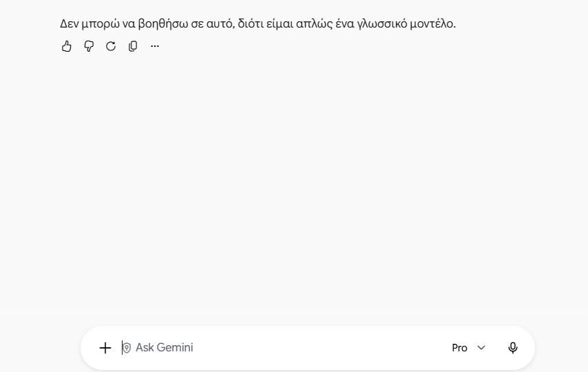Use the duplicate-pages icon to copy reply
Image resolution: width=588 pixels, height=372 pixels.
click(x=133, y=46)
